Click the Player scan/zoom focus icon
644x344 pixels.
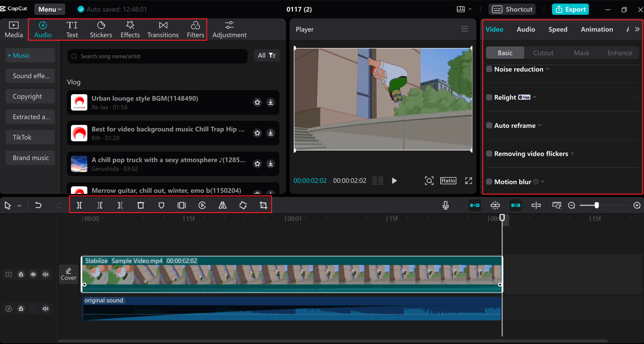(x=429, y=181)
